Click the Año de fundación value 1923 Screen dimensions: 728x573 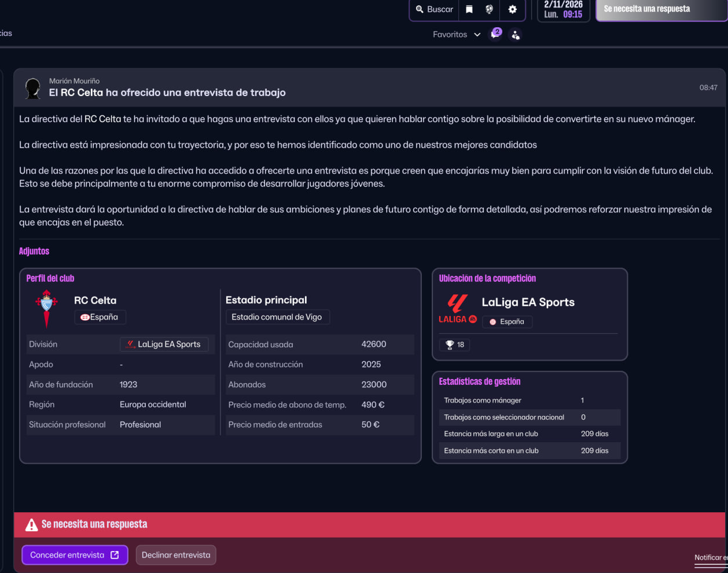[x=128, y=384]
